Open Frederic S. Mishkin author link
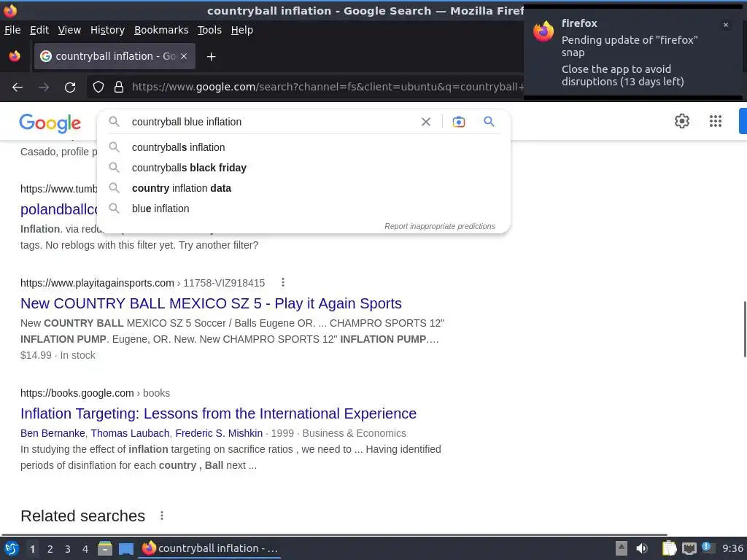747x560 pixels. point(219,433)
